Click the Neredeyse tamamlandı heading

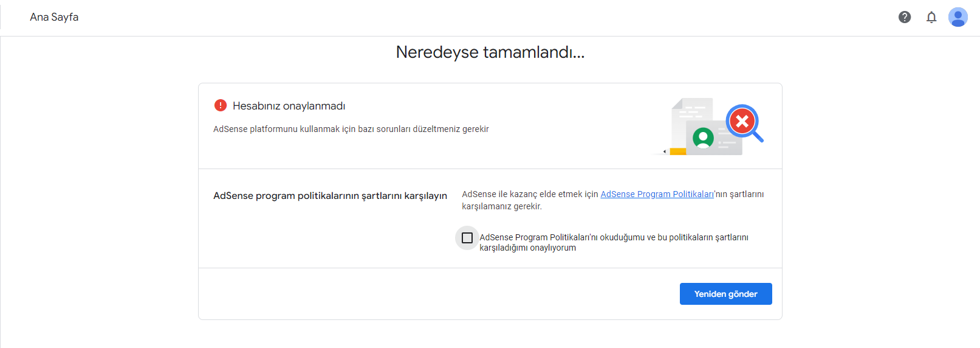[490, 52]
